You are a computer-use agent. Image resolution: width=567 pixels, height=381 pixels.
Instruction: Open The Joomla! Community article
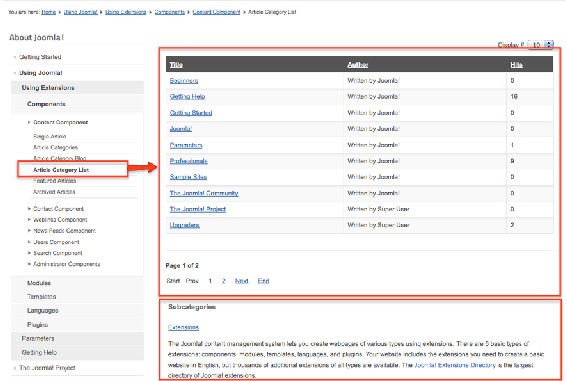pos(204,193)
